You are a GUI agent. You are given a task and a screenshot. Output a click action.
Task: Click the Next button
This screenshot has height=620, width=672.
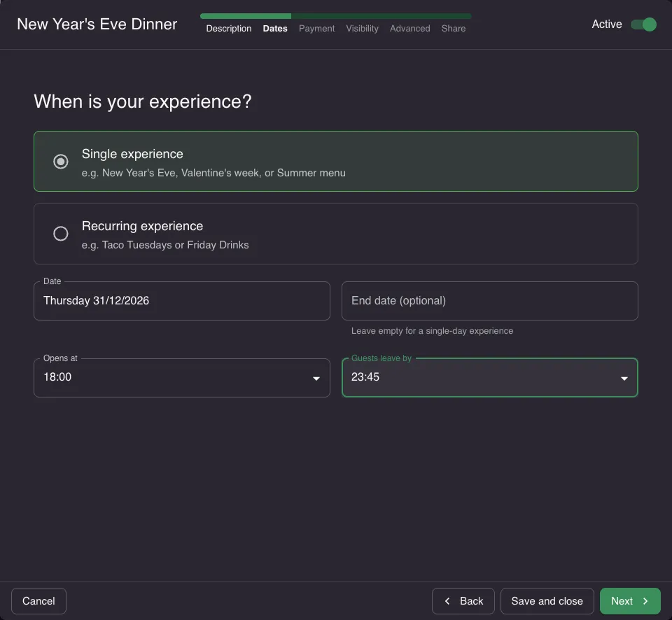click(630, 601)
